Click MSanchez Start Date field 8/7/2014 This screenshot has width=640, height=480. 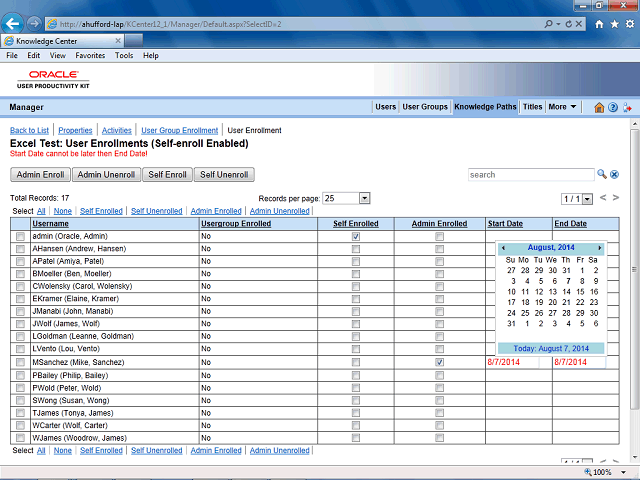tap(512, 362)
